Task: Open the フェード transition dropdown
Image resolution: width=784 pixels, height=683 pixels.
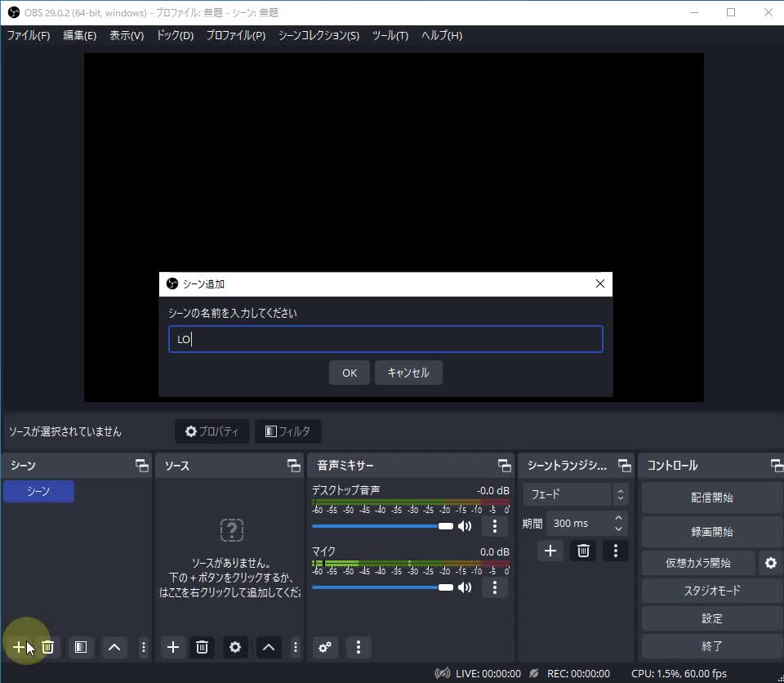Action: pyautogui.click(x=575, y=494)
